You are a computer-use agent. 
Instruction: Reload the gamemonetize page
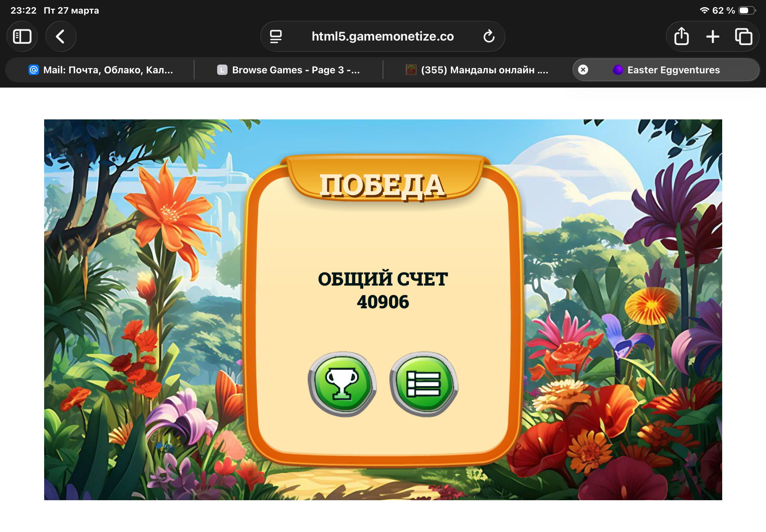point(489,36)
